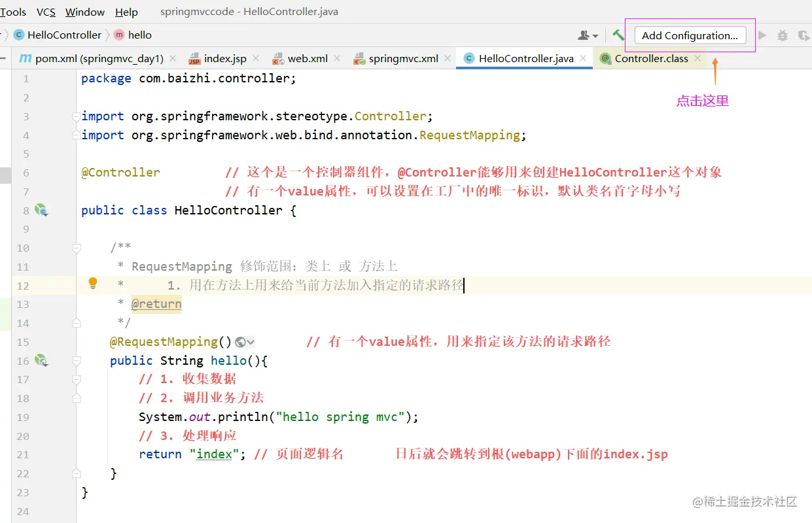Collapse the Javadoc fold marker on line 10
This screenshot has width=812, height=523.
click(x=77, y=248)
